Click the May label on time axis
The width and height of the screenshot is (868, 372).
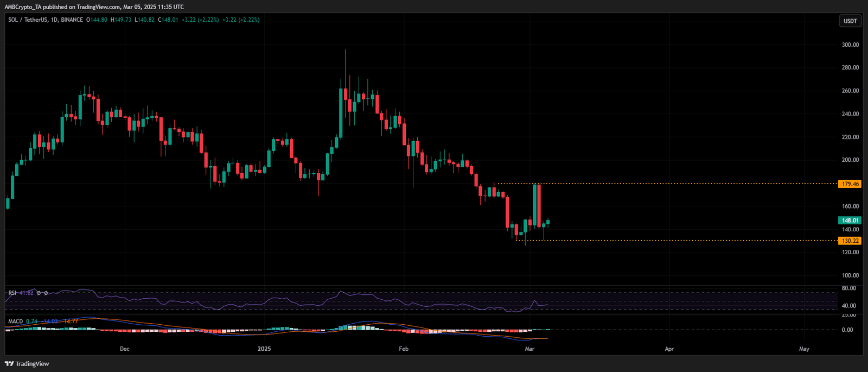[x=804, y=349]
